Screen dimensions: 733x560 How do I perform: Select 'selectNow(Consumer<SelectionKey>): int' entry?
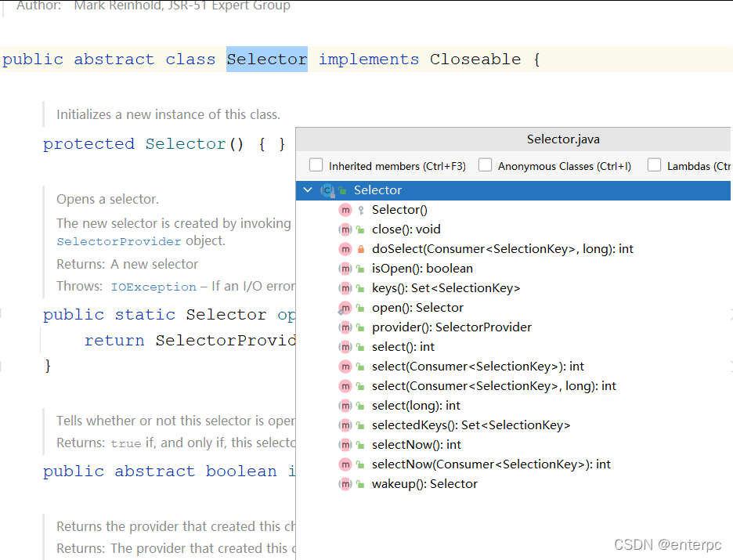tap(491, 464)
